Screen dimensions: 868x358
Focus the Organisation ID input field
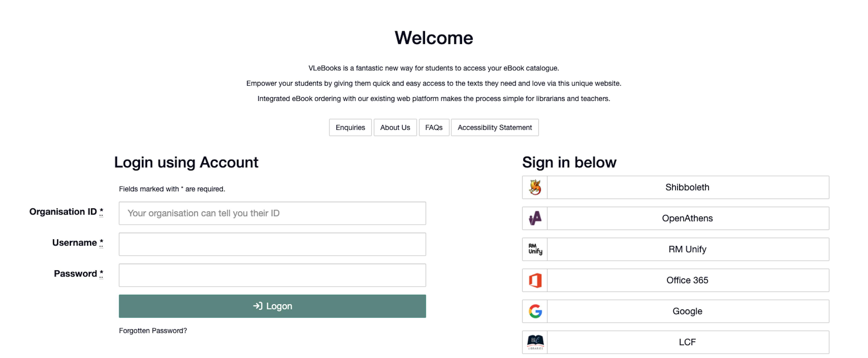click(272, 213)
